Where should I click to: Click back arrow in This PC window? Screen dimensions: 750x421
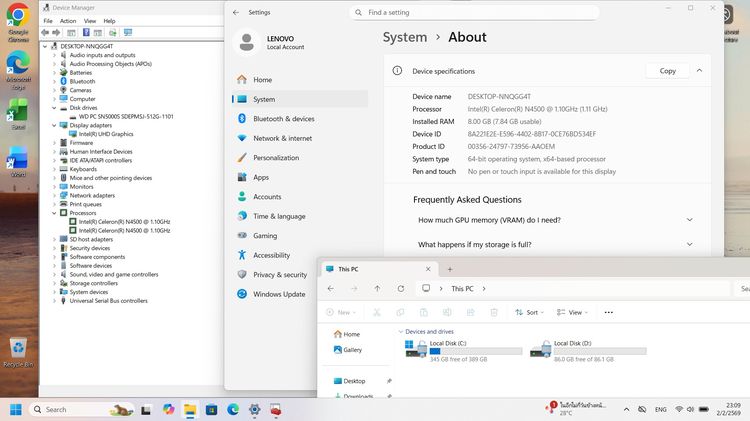(x=331, y=288)
